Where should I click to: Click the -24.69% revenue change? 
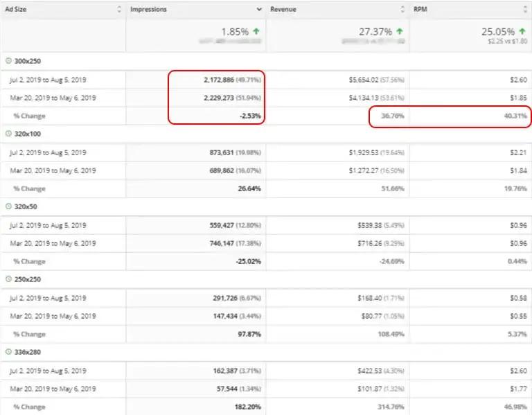tap(392, 261)
